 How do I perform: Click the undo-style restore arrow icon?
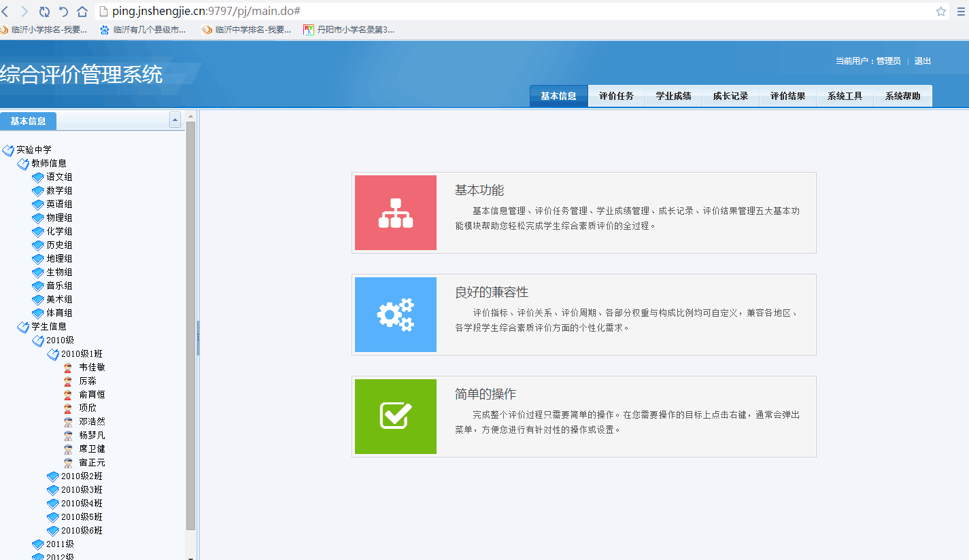click(63, 11)
